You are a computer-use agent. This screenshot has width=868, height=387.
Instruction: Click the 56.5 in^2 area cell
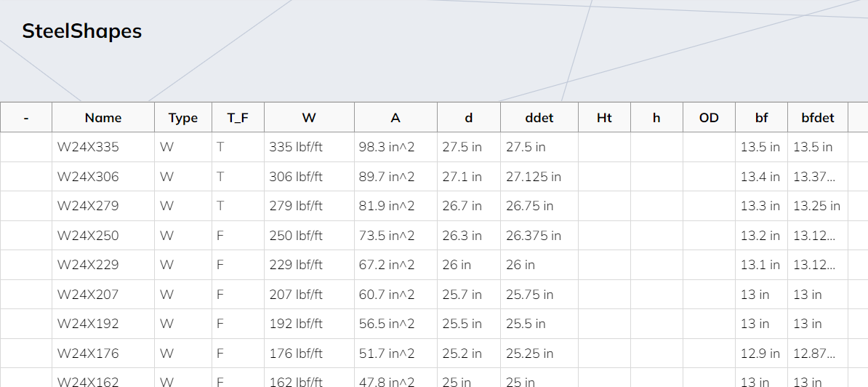[395, 324]
